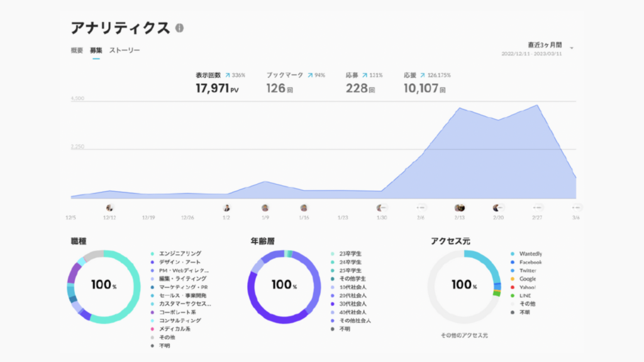Image resolution: width=644 pixels, height=362 pixels.
Task: Click the 直近3ヶ月間 date range label
Action: click(x=545, y=45)
